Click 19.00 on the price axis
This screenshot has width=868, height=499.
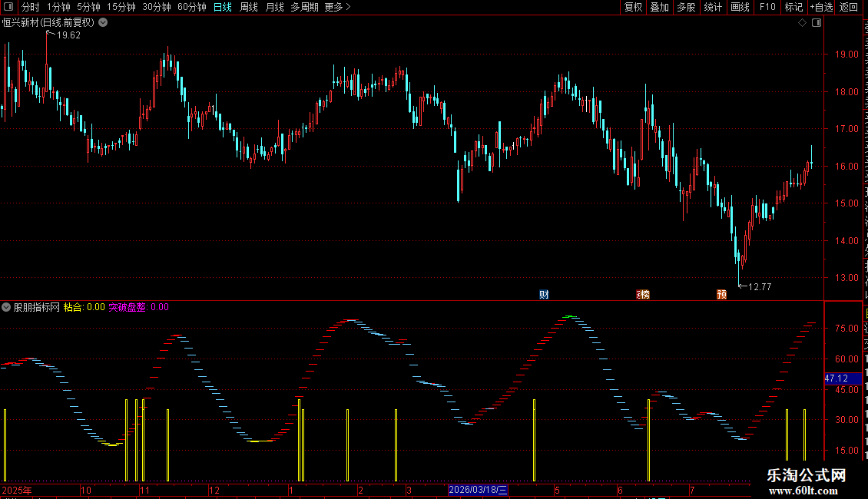pos(846,55)
